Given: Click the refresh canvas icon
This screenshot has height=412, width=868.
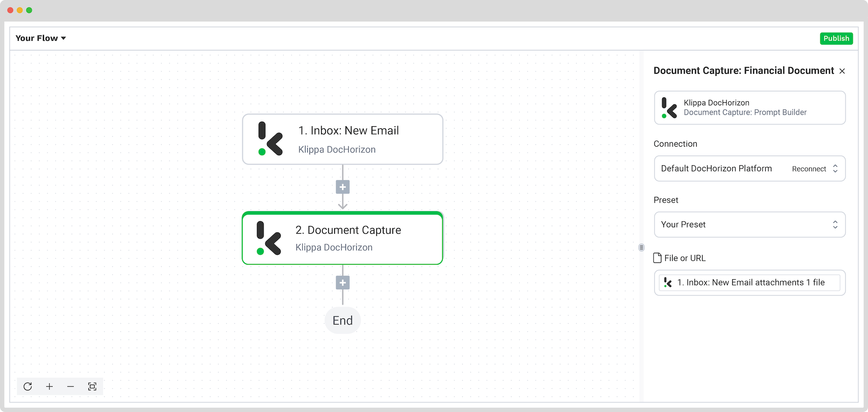Looking at the screenshot, I should [28, 386].
